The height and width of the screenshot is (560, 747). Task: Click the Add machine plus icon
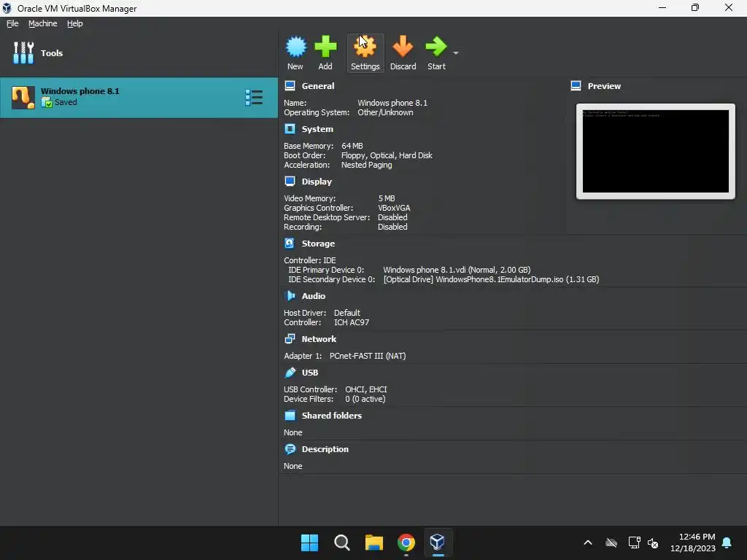click(x=325, y=47)
